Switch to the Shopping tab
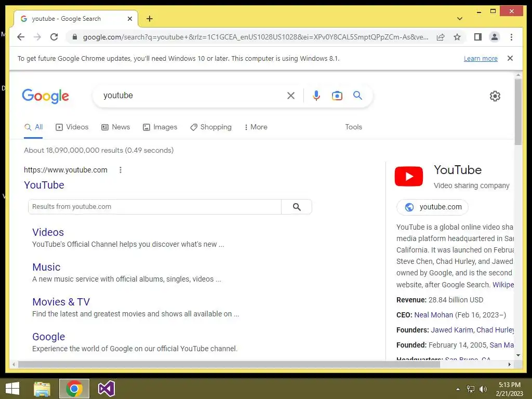This screenshot has height=399, width=532. point(211,127)
